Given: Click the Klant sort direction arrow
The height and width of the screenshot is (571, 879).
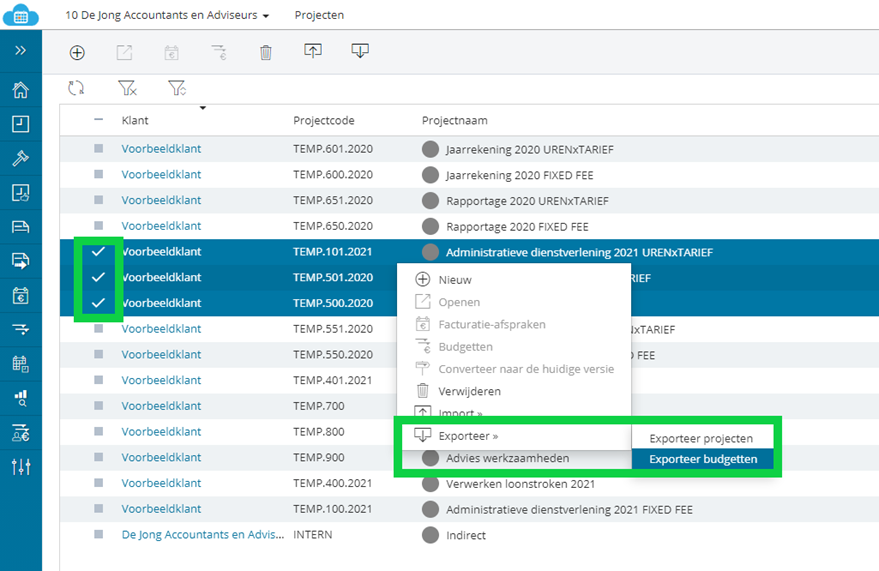Looking at the screenshot, I should tap(203, 108).
